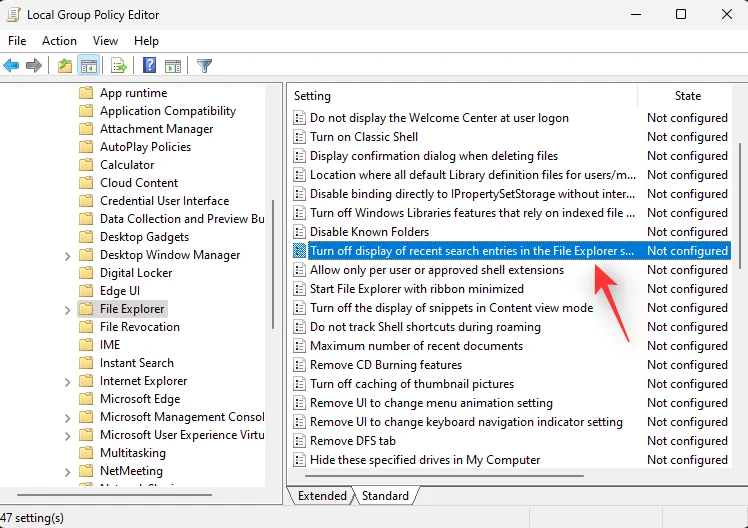
Task: Click the policy icon beside Disable Known Folders
Action: [299, 232]
